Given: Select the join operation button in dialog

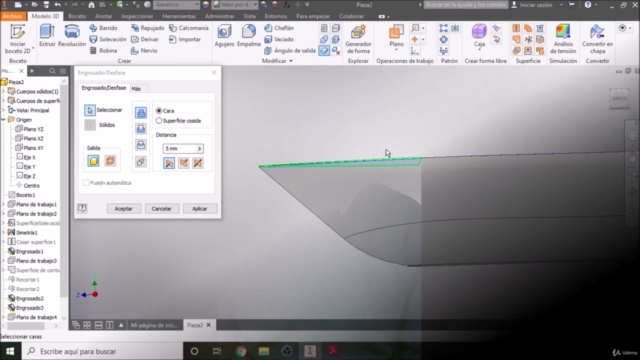Looking at the screenshot, I should (141, 113).
